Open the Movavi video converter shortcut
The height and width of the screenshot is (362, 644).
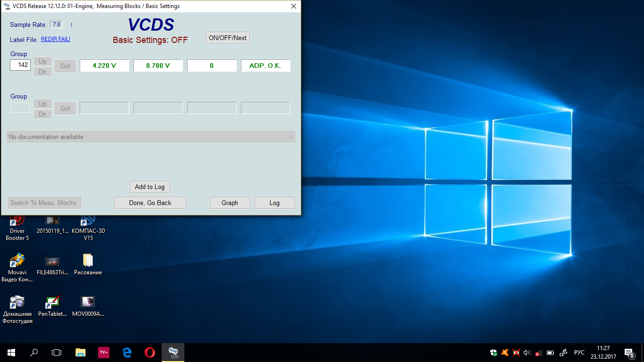pyautogui.click(x=17, y=268)
